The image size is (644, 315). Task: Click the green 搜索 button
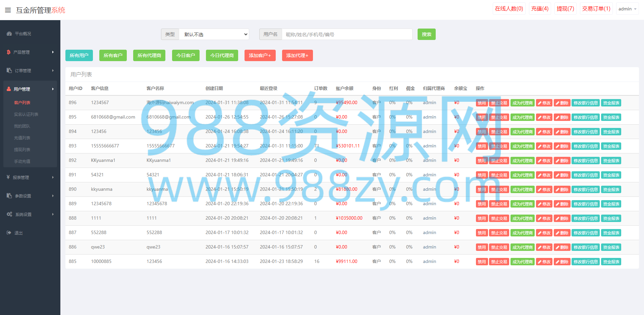(426, 34)
